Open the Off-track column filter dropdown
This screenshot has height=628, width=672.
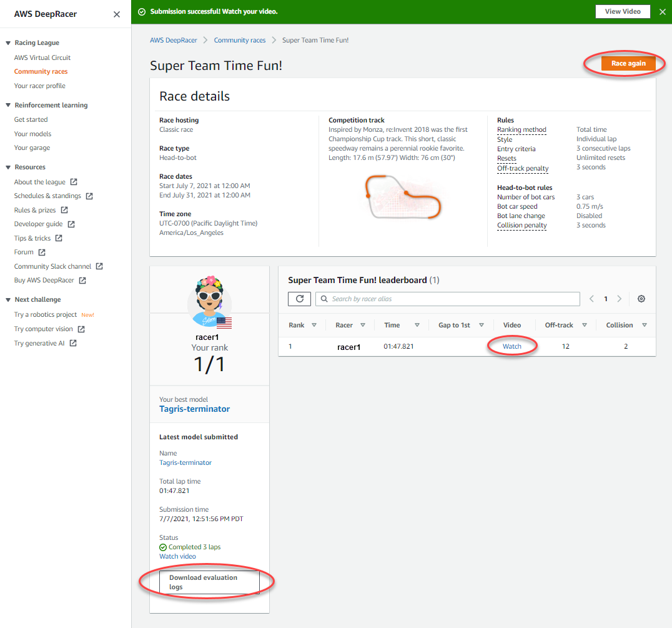584,325
